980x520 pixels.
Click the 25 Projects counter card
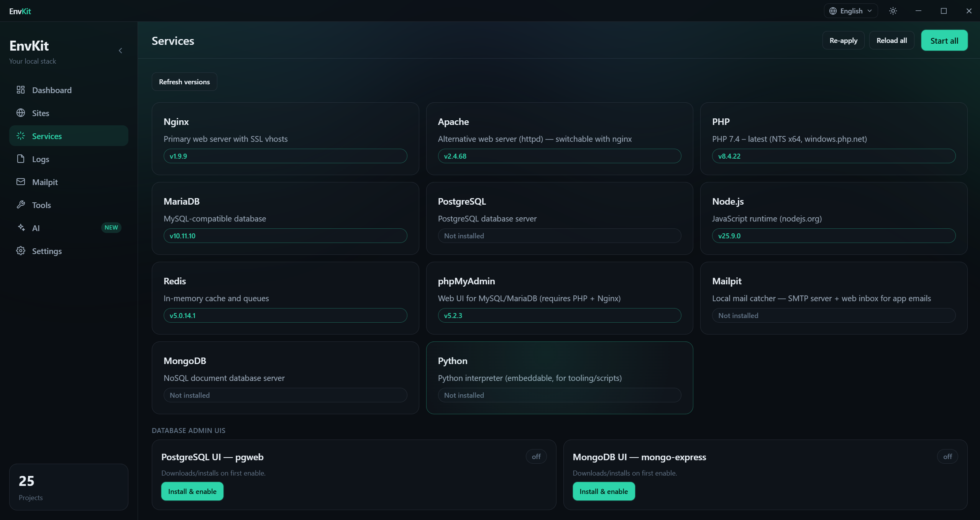click(69, 487)
